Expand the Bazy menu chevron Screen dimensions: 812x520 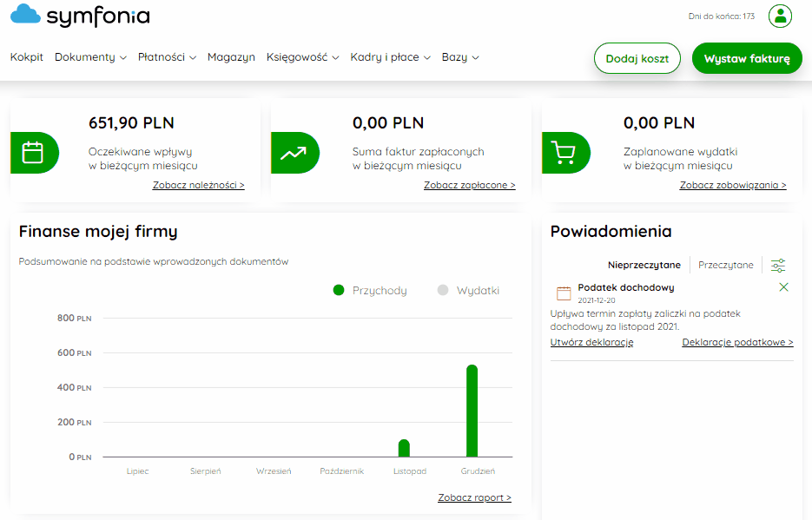click(475, 58)
